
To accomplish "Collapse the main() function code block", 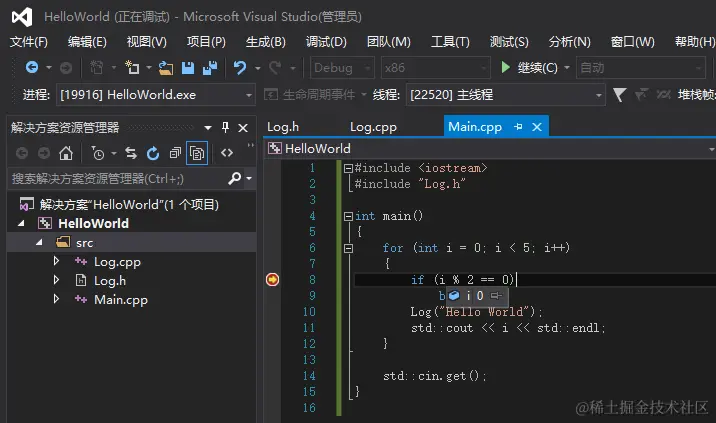I will coord(348,216).
